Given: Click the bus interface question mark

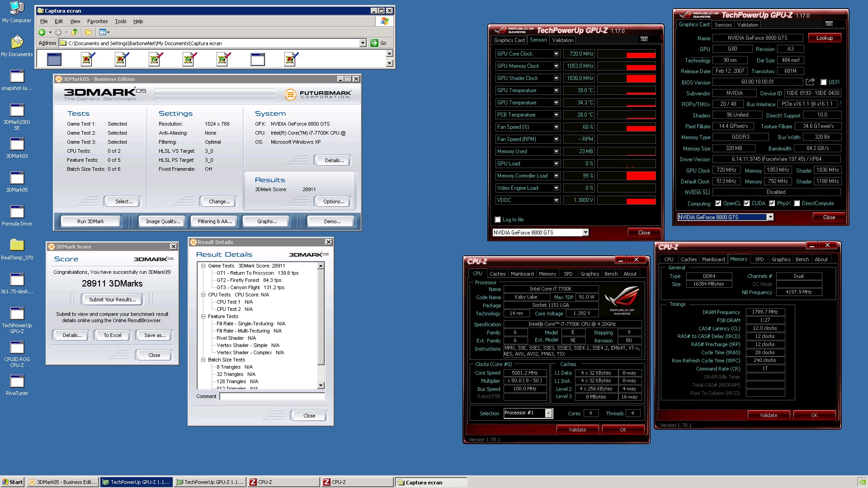Looking at the screenshot, I should tap(840, 104).
